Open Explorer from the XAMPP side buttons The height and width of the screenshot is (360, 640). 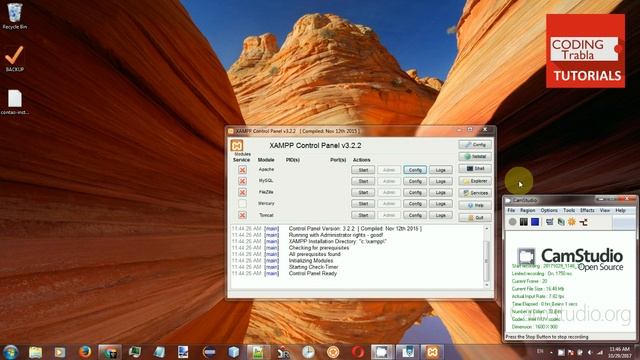pyautogui.click(x=475, y=181)
